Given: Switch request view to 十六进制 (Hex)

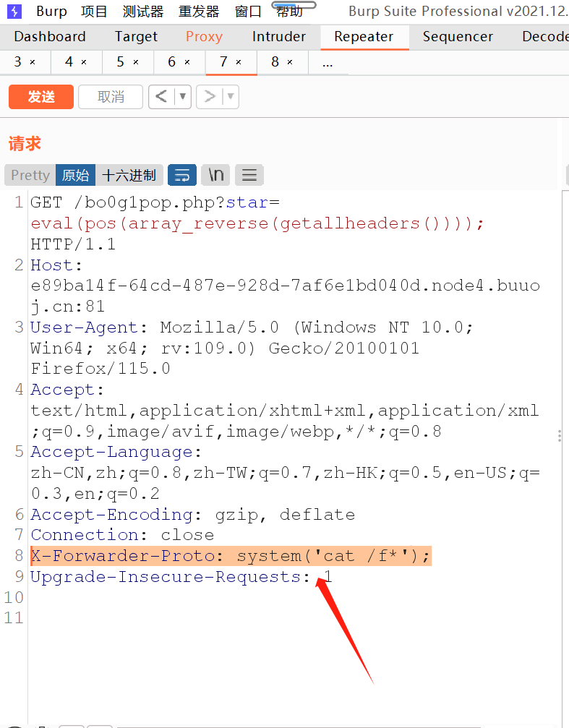Looking at the screenshot, I should tap(129, 175).
